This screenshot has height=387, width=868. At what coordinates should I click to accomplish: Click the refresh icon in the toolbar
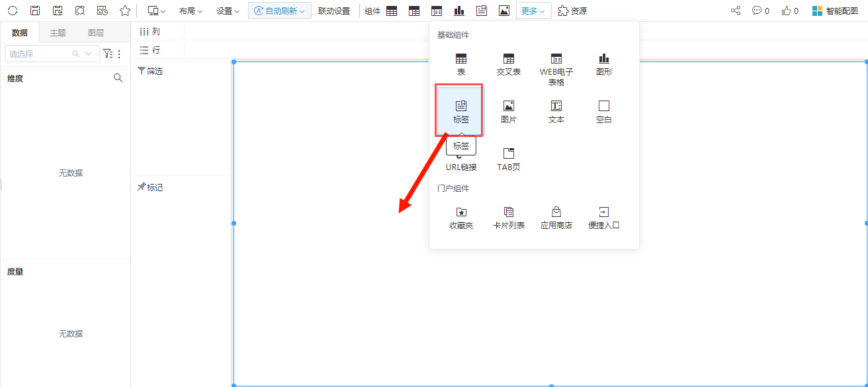[13, 11]
